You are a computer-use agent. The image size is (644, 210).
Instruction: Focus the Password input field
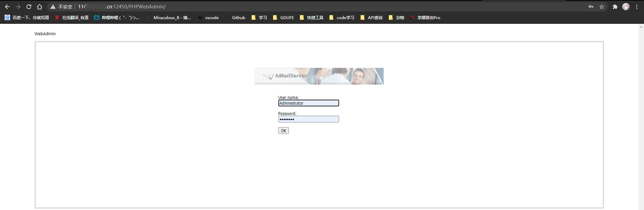click(x=309, y=119)
